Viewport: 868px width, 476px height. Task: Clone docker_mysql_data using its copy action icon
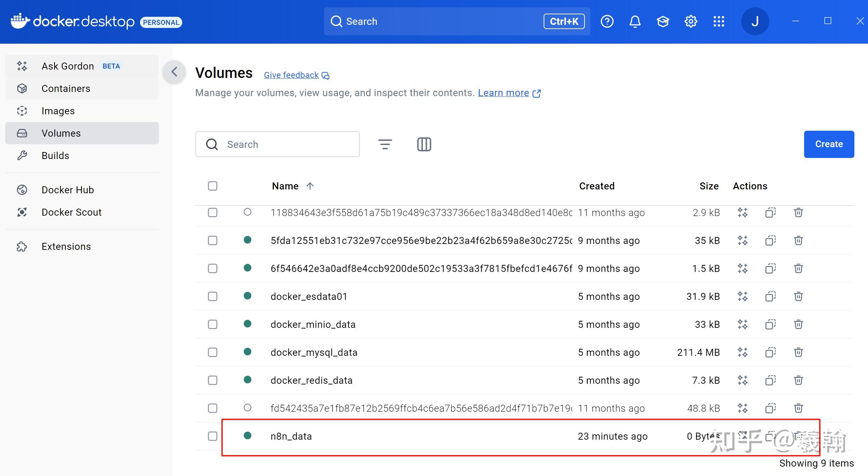(770, 352)
